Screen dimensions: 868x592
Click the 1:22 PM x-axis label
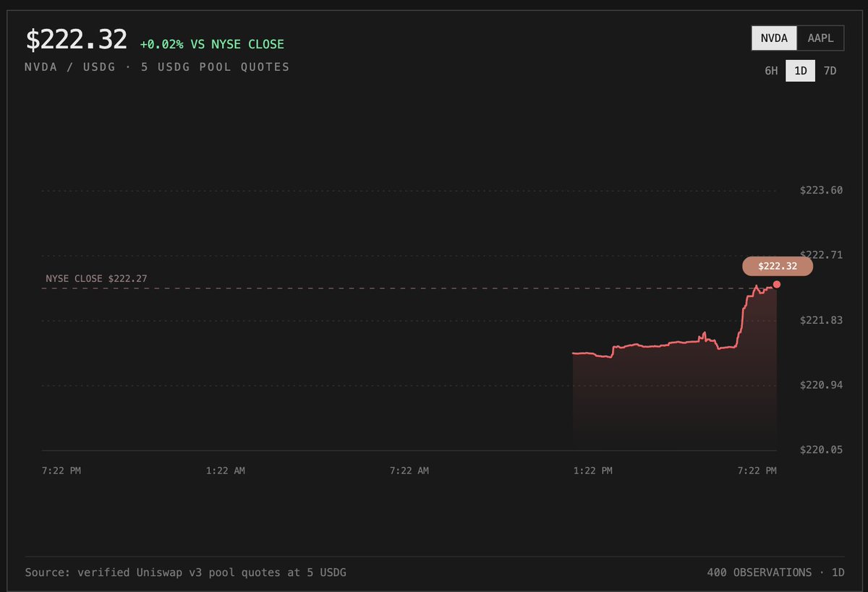[x=593, y=470]
